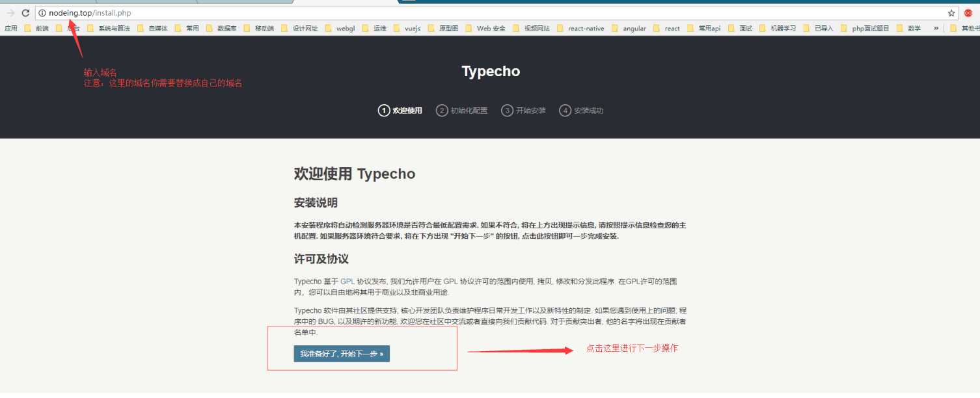This screenshot has height=398, width=980.
Task: Click the nodeing.top/install.php address bar
Action: 497,13
